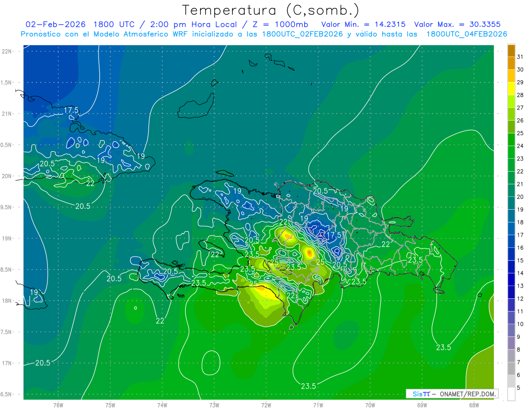Click the dark blue colorbar segment between 13 and 14

coord(511,280)
